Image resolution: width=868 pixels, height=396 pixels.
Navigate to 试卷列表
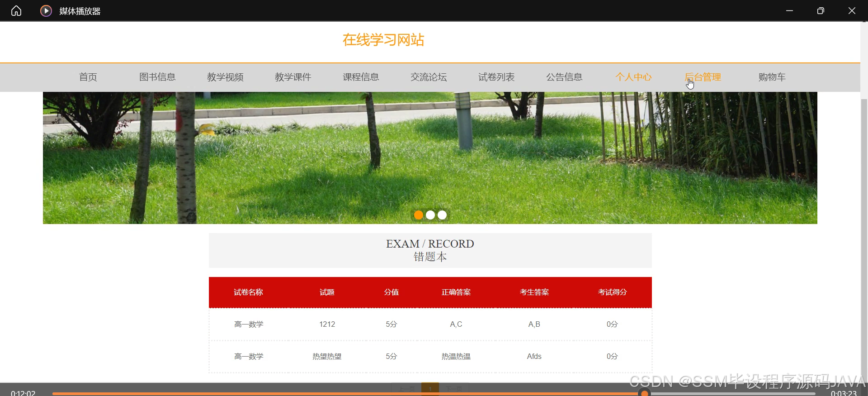click(x=496, y=77)
